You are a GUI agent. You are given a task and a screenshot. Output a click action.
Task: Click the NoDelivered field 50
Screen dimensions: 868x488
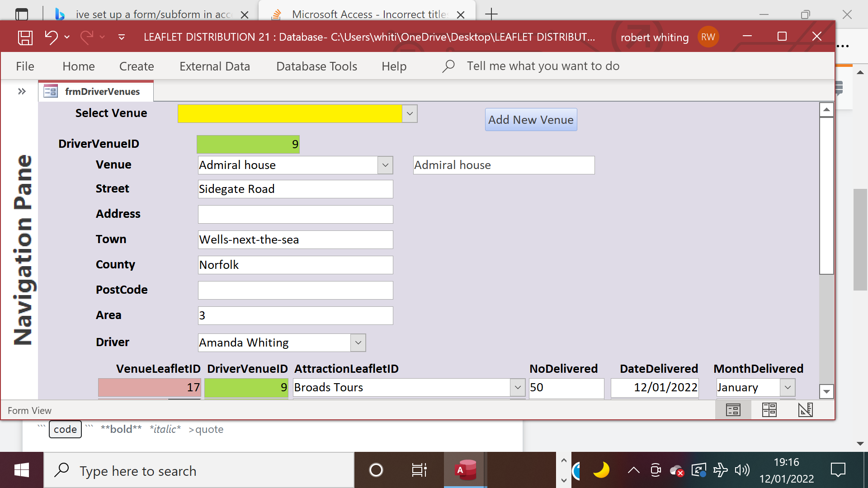click(566, 388)
